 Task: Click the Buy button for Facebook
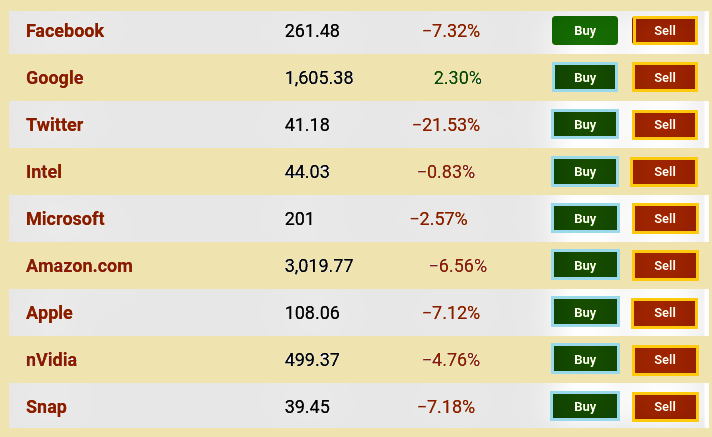click(x=585, y=31)
